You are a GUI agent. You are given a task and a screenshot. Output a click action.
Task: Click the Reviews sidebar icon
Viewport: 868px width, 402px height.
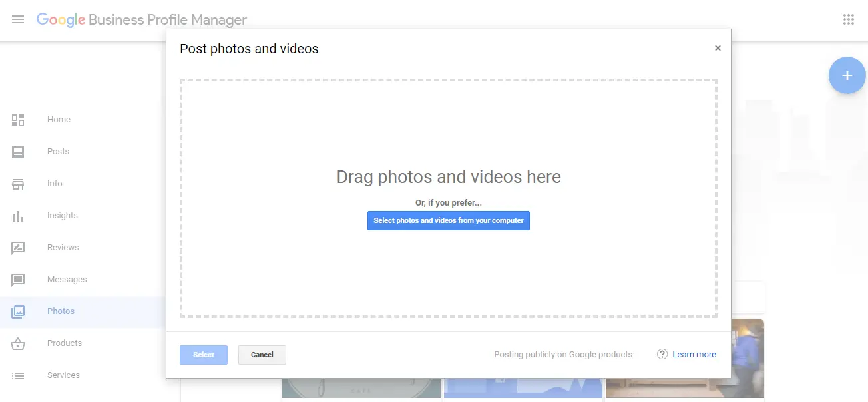pos(18,247)
